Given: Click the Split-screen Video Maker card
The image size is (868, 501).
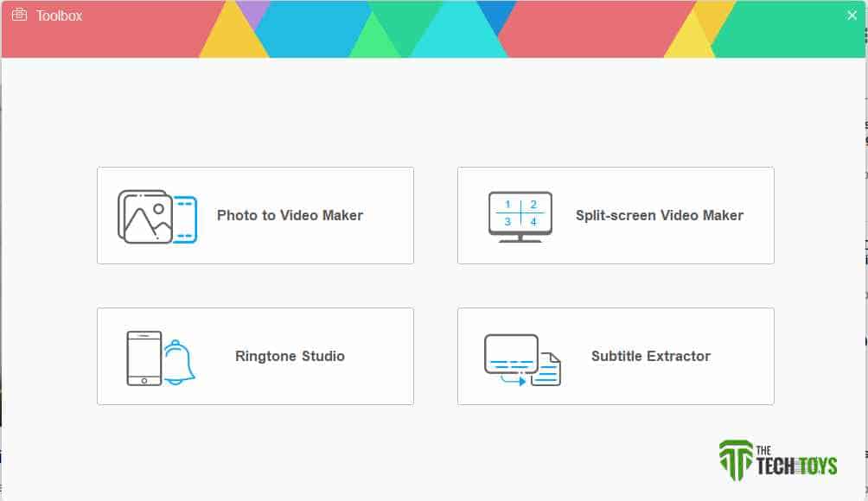Looking at the screenshot, I should pyautogui.click(x=615, y=215).
